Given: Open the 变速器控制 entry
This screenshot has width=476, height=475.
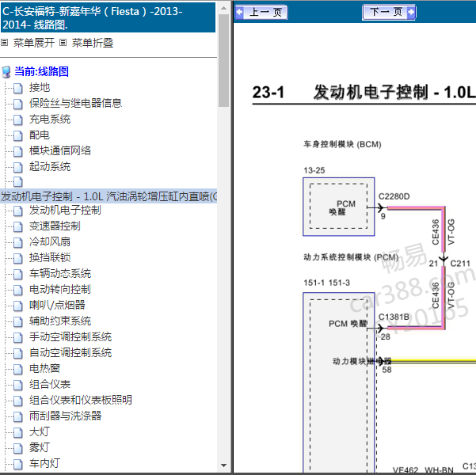Looking at the screenshot, I should point(55,226).
